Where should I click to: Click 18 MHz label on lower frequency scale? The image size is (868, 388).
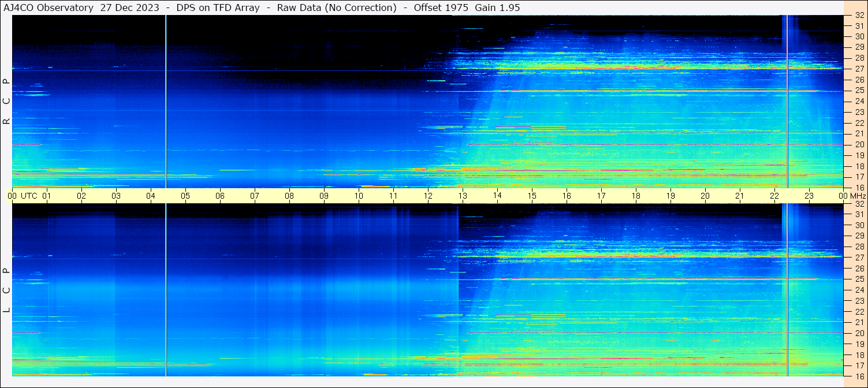click(x=859, y=355)
